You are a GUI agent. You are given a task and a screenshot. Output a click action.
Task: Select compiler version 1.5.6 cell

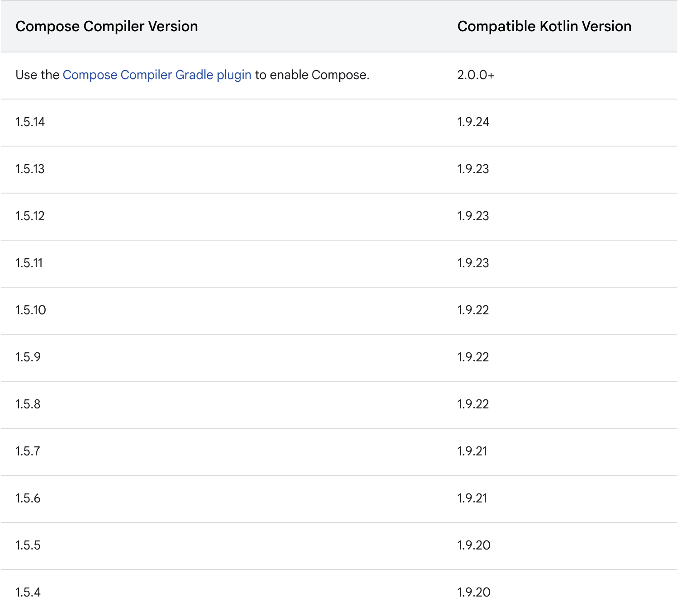click(x=28, y=498)
